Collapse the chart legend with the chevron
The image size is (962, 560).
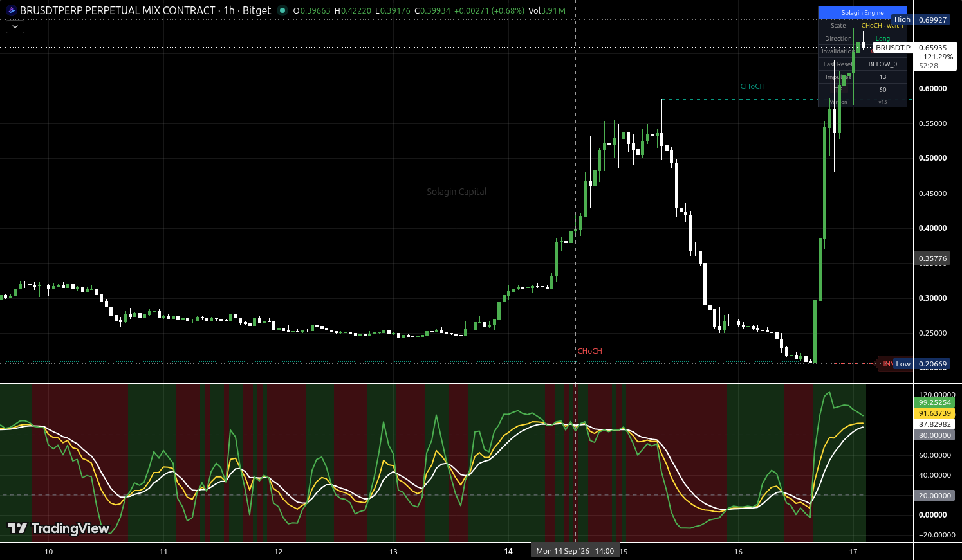pos(15,27)
